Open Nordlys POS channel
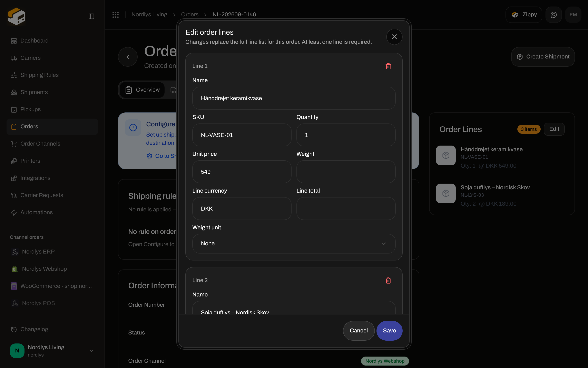Viewport: 588px width, 368px height. click(x=52, y=303)
